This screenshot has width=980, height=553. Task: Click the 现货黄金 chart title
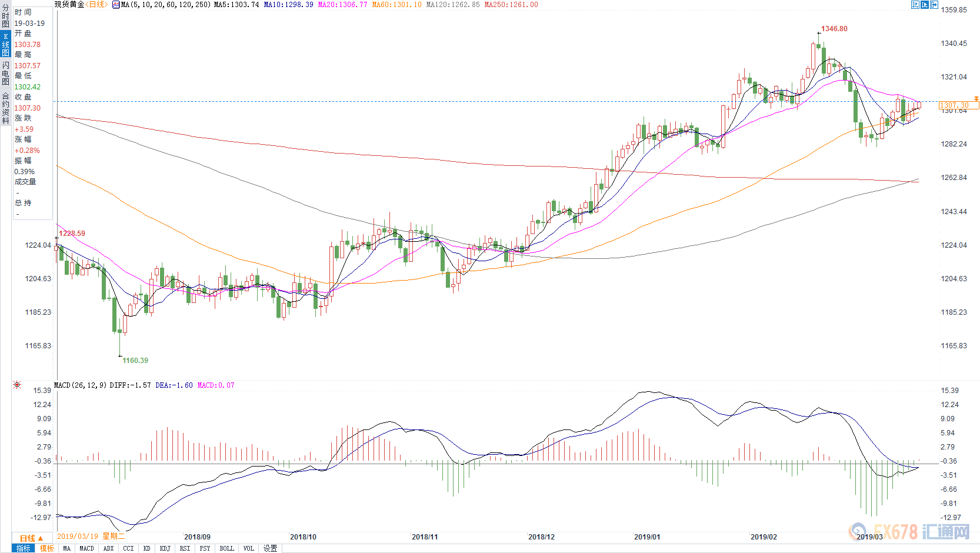click(69, 5)
